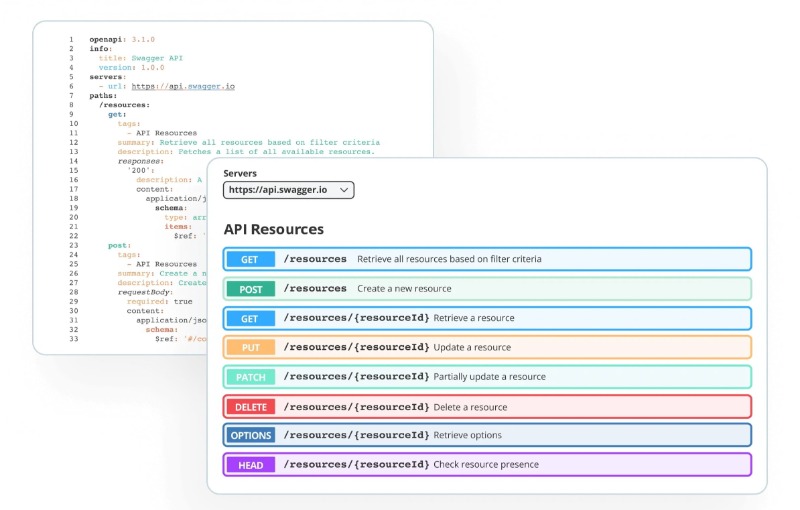Click the POST method badge

click(251, 289)
